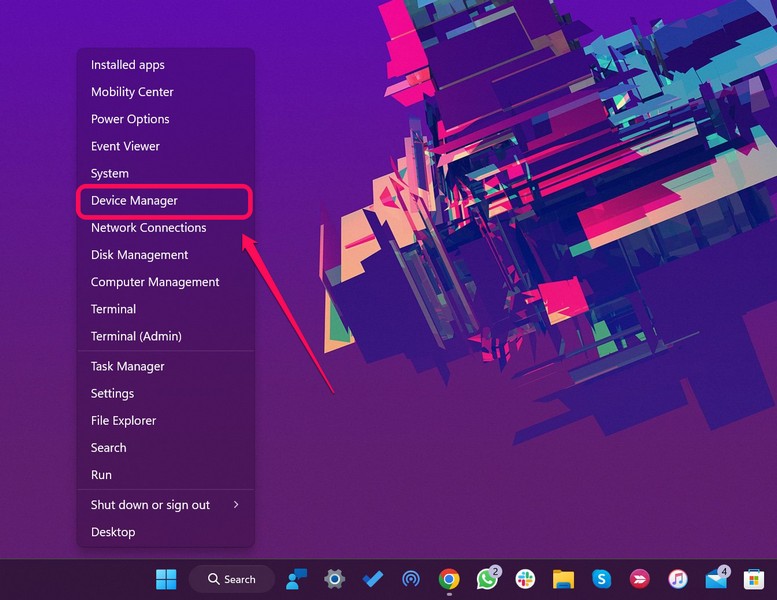Select Run from the context menu
Screen dimensions: 777x600
pos(101,475)
